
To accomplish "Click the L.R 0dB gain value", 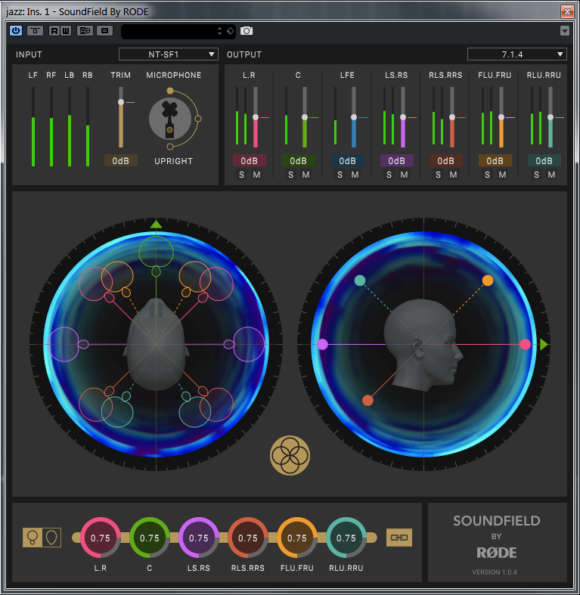I will (x=249, y=161).
